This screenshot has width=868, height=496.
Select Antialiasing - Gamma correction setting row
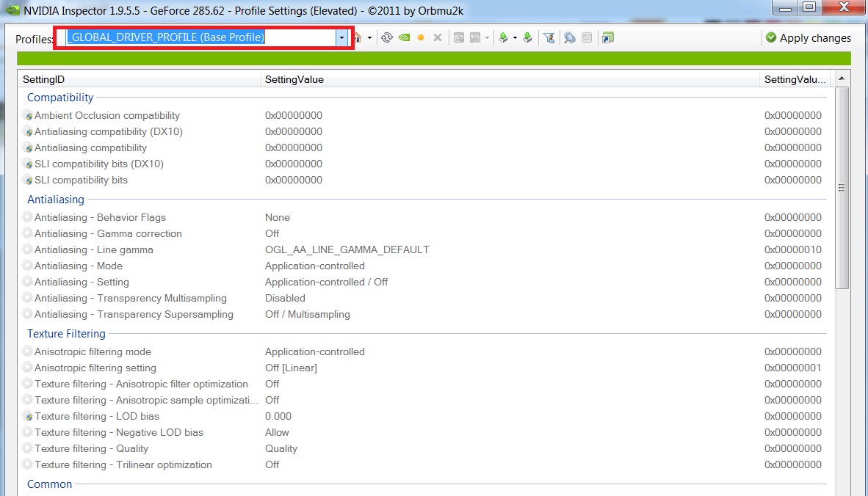click(x=424, y=233)
